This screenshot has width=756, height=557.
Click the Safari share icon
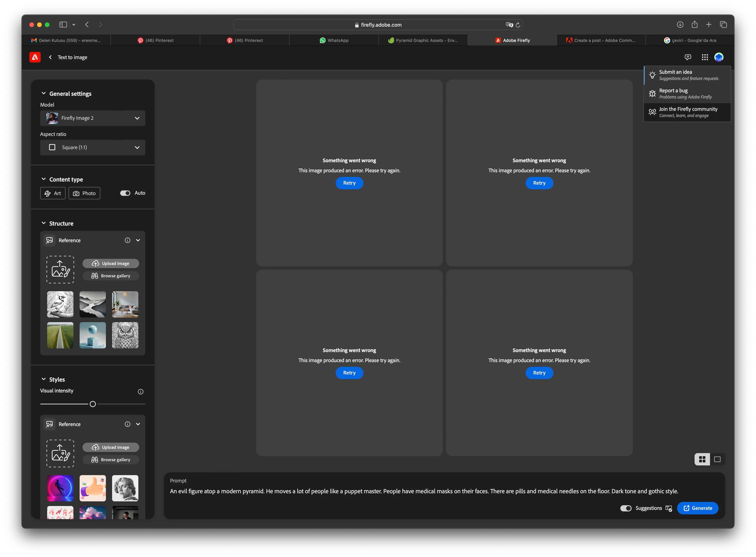coord(694,25)
